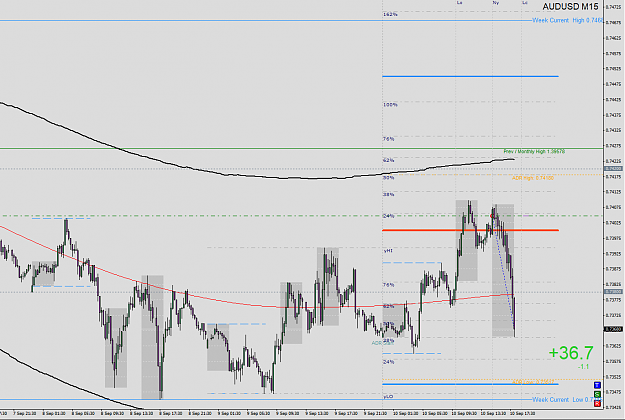This screenshot has height=420, width=625.
Task: Click the red R button on chart
Action: pos(597,404)
